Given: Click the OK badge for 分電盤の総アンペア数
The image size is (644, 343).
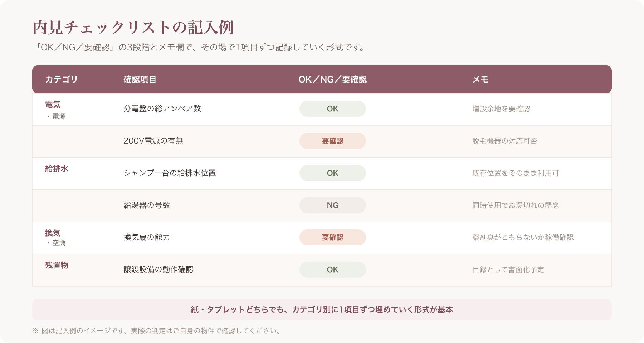Looking at the screenshot, I should coord(333,109).
